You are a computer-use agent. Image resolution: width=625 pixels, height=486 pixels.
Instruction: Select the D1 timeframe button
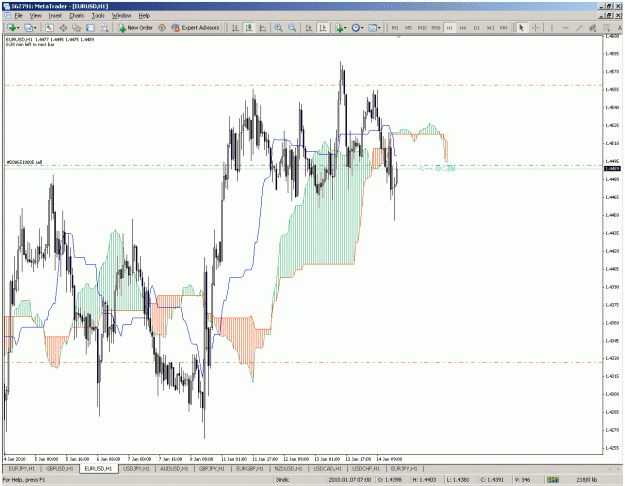click(477, 28)
